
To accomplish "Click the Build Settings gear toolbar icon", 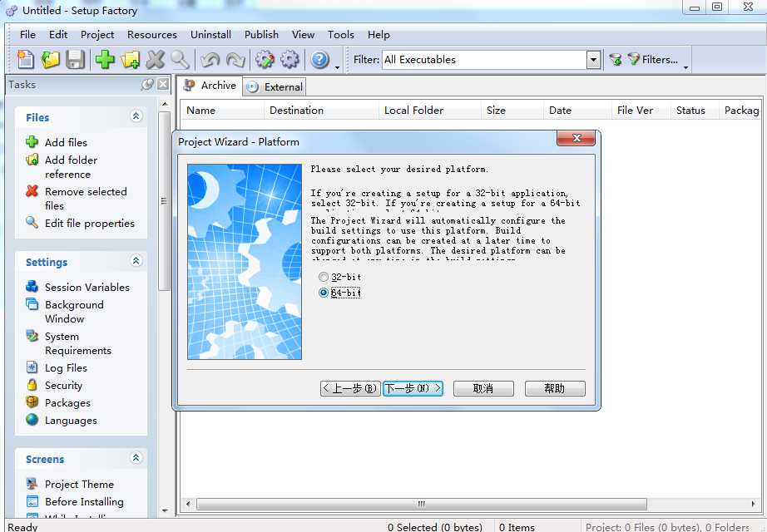I will coord(290,60).
